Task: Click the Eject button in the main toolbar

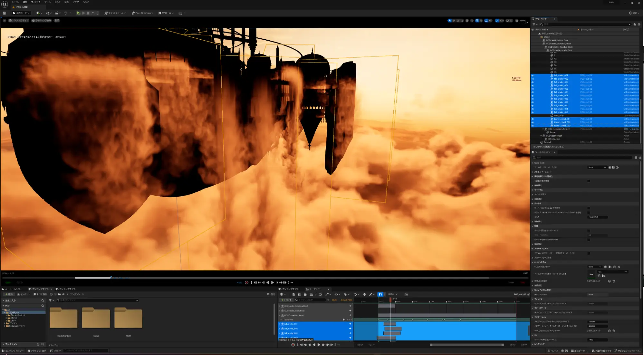Action: click(93, 13)
